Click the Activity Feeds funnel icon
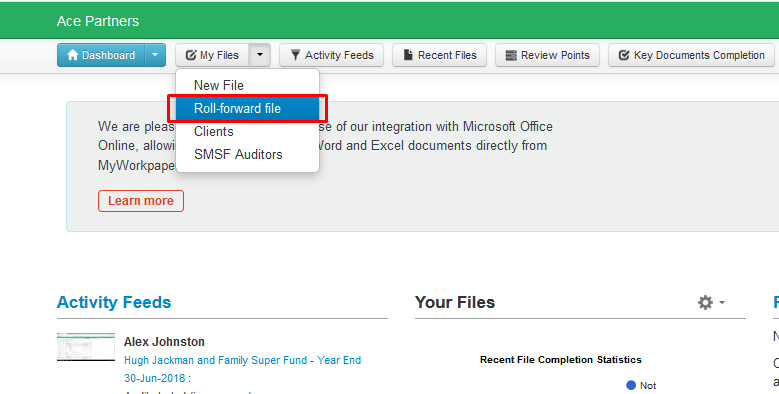 tap(295, 55)
